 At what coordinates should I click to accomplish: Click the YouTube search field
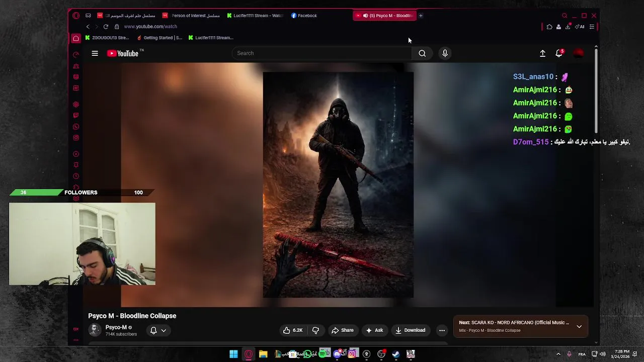coord(322,53)
